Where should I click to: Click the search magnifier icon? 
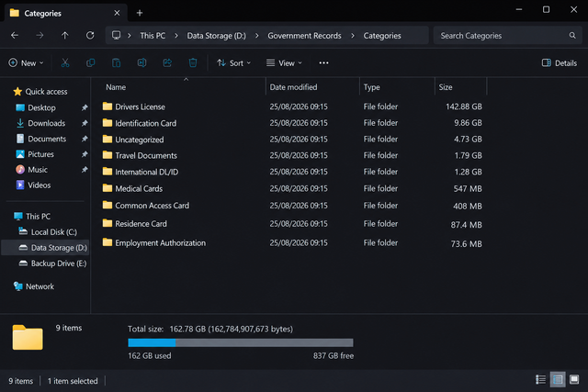pyautogui.click(x=572, y=35)
